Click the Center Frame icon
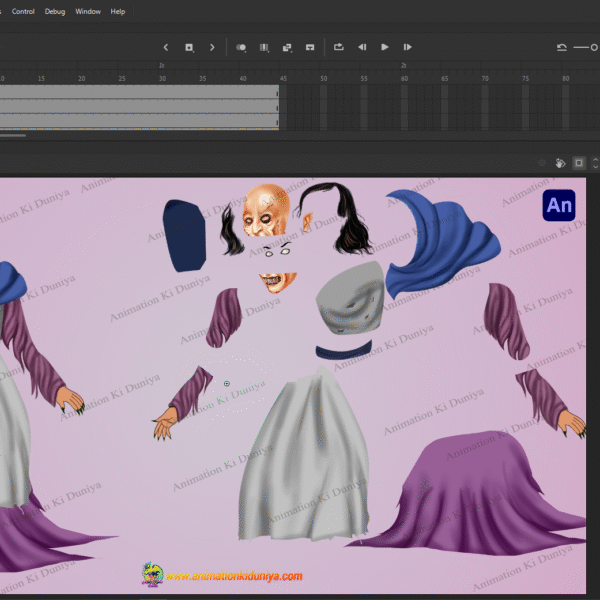The image size is (600, 600). 310,47
